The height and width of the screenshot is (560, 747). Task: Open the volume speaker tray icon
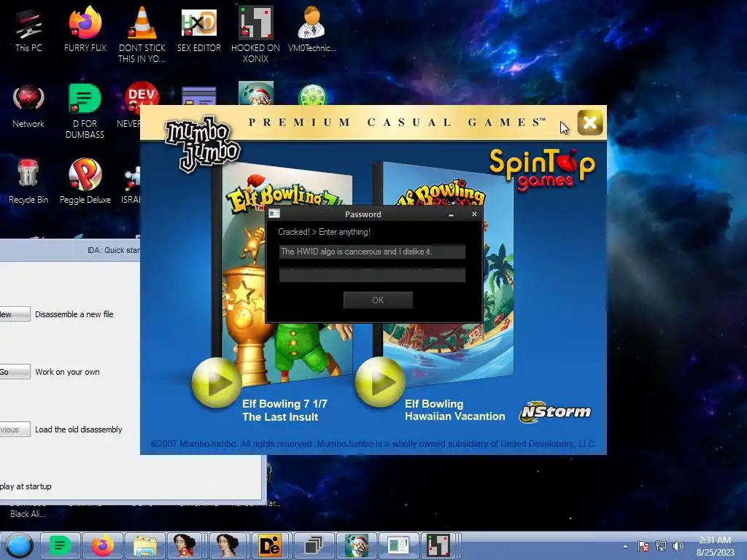(x=678, y=546)
